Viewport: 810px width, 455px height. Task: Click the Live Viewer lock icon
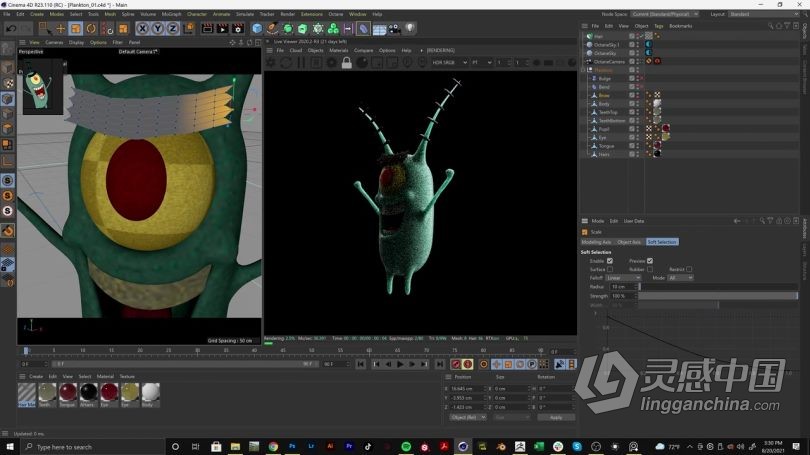(347, 63)
